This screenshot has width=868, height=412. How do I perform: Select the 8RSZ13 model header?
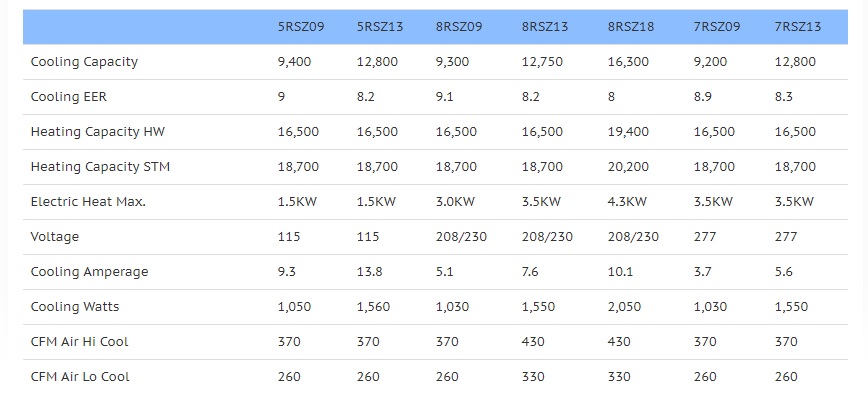pyautogui.click(x=545, y=27)
